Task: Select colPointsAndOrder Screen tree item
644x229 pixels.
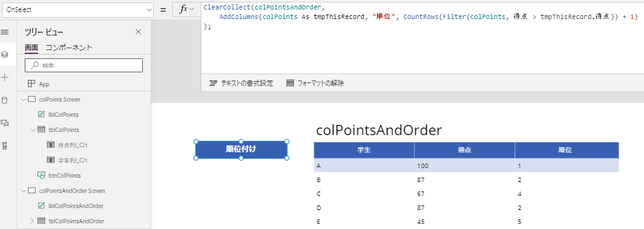Action: coord(72,190)
